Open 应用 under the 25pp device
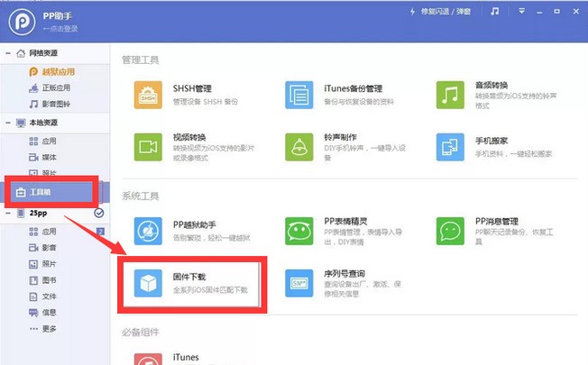Viewport: 588px width, 365px height. [x=42, y=232]
